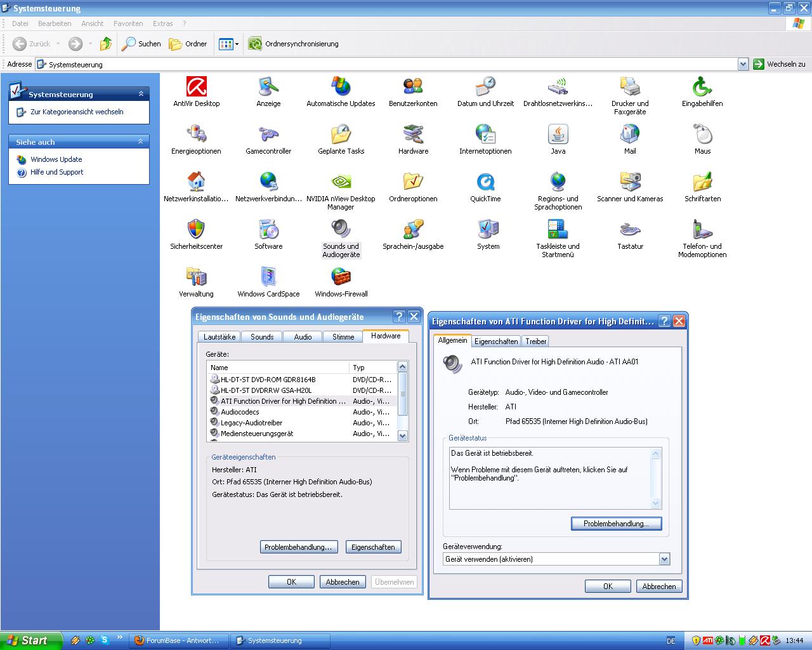812x650 pixels.
Task: Open the Extras menu
Action: 163,23
